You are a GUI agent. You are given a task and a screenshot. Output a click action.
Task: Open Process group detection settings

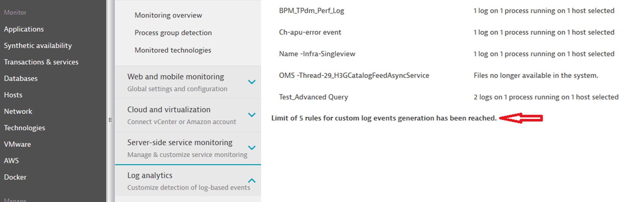coord(173,33)
